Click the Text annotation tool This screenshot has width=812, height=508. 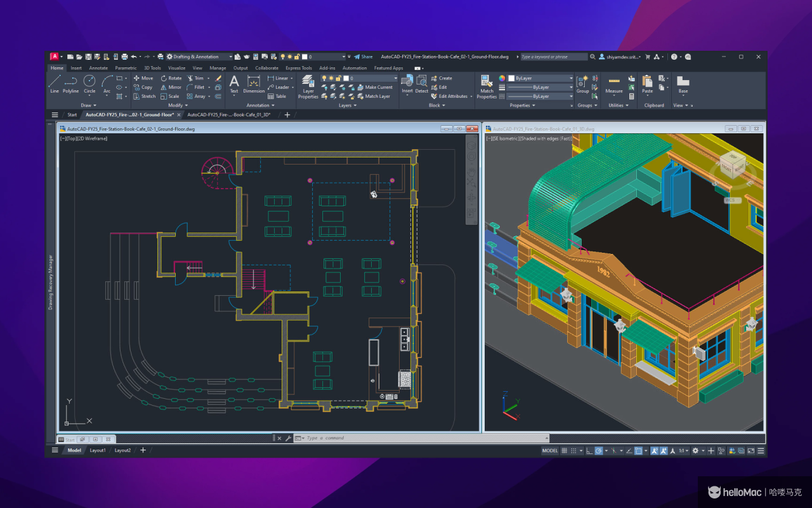[234, 84]
